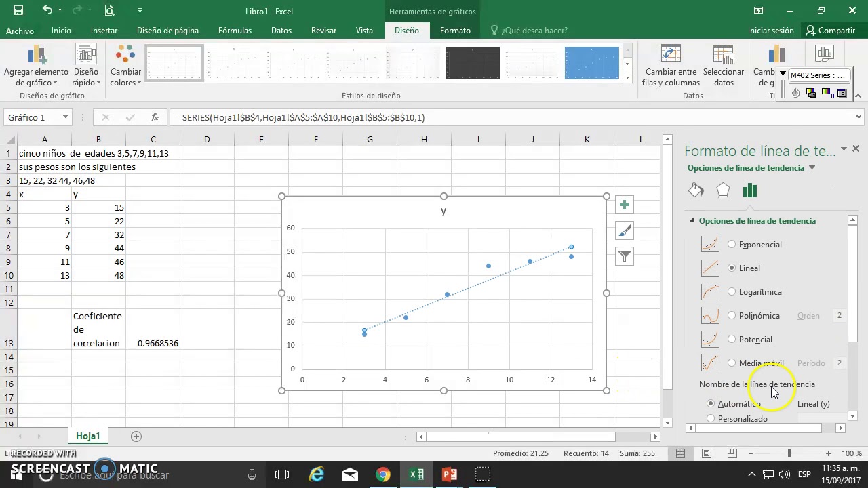Click Iniciar sesión
This screenshot has width=868, height=488.
[770, 30]
